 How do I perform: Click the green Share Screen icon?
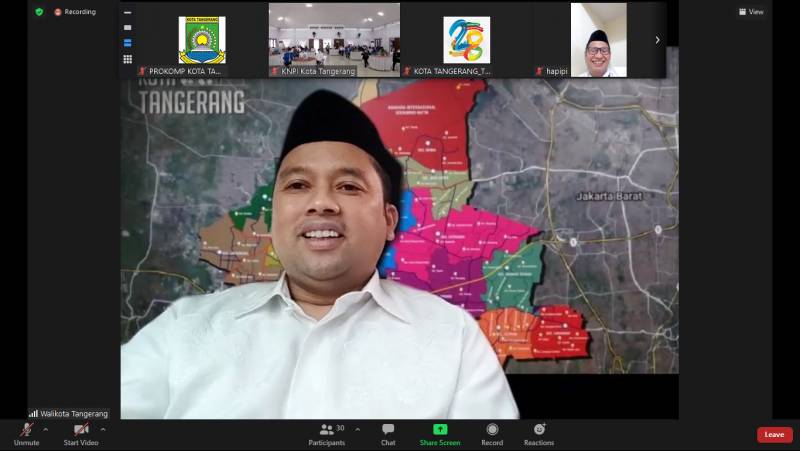pos(440,431)
